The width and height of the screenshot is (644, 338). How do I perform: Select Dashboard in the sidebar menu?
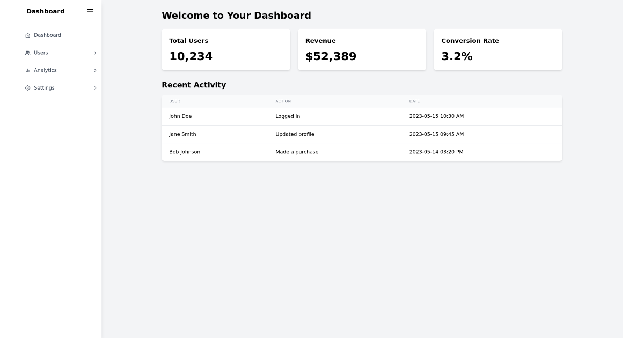(x=47, y=35)
